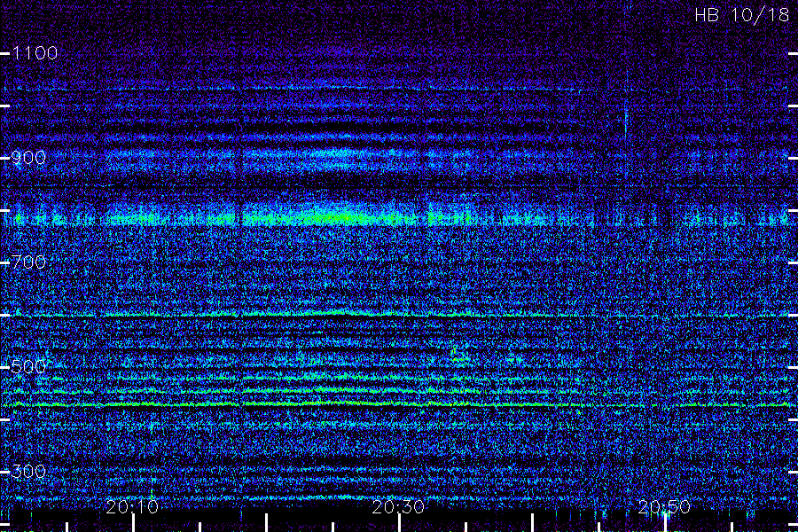This screenshot has height=532, width=798.
Task: Click the 900 frequency axis label
Action: pyautogui.click(x=29, y=158)
